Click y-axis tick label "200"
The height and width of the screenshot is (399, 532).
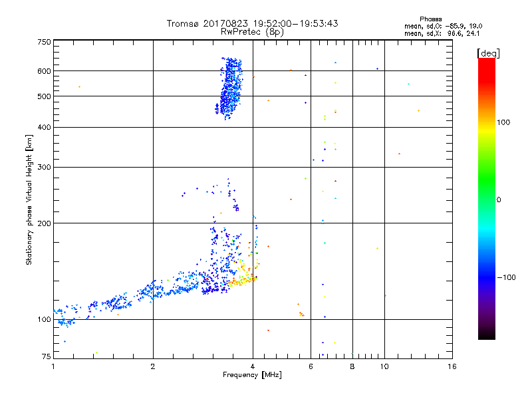coord(44,223)
